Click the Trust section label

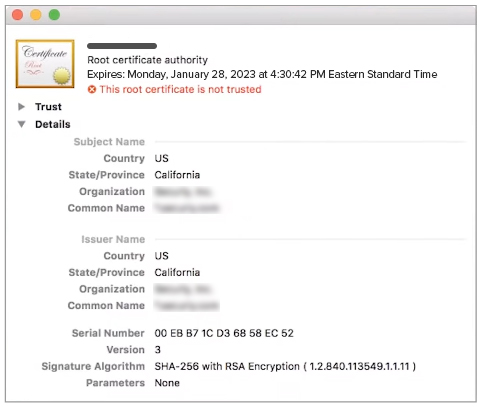coord(48,107)
